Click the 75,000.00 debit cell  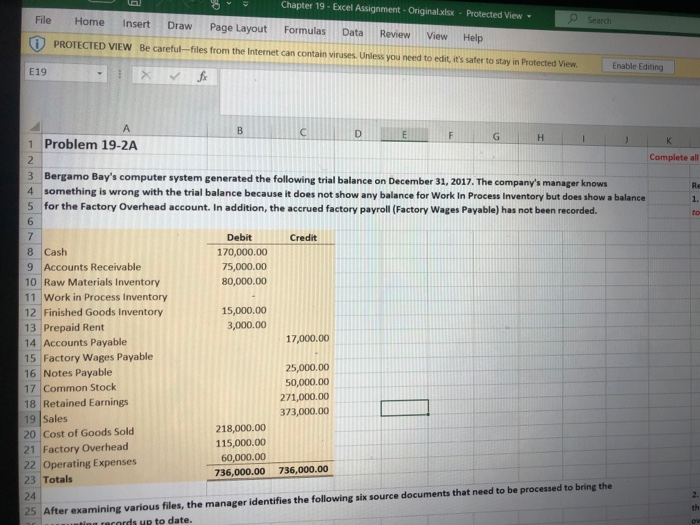(244, 267)
